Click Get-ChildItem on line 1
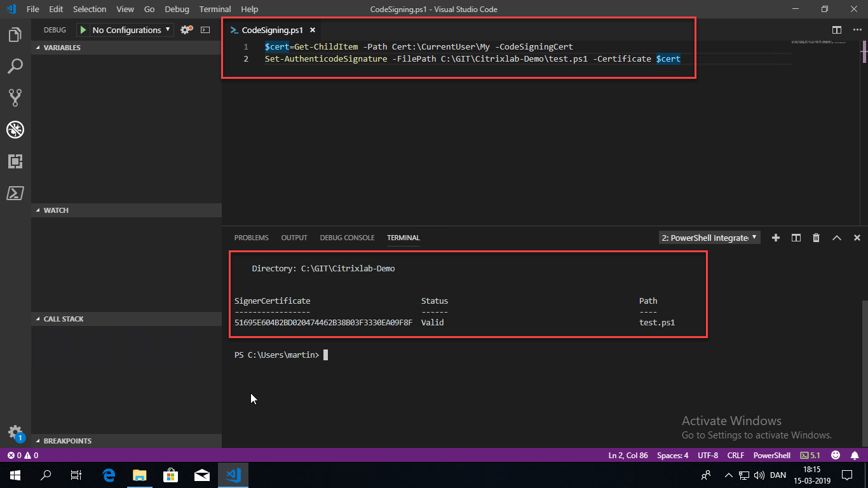This screenshot has width=868, height=488. pos(326,46)
